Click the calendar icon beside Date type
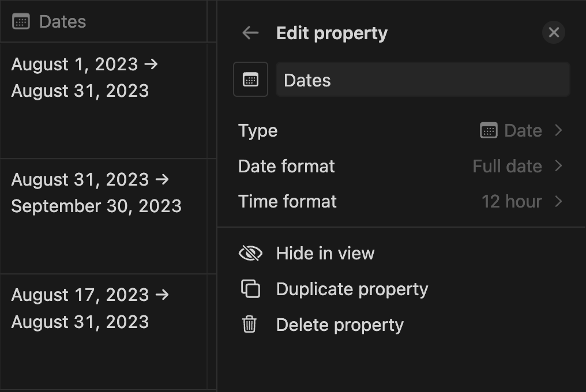 click(x=489, y=130)
